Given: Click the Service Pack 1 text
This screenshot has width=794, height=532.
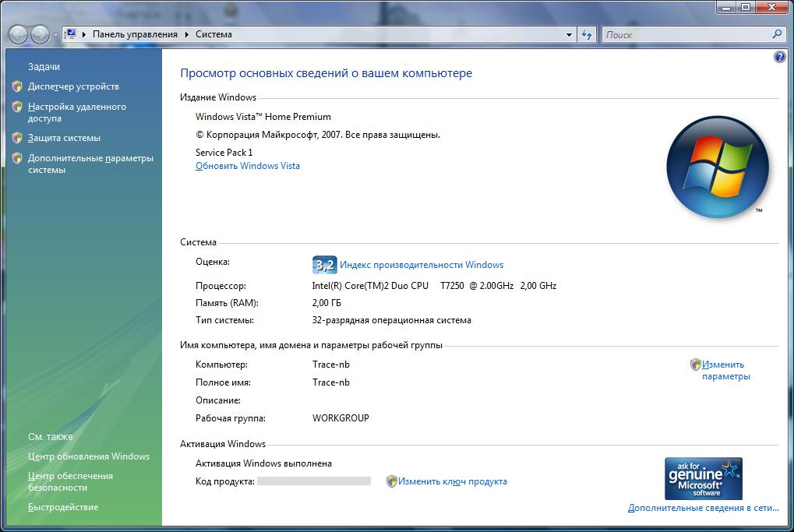Looking at the screenshot, I should 224,153.
